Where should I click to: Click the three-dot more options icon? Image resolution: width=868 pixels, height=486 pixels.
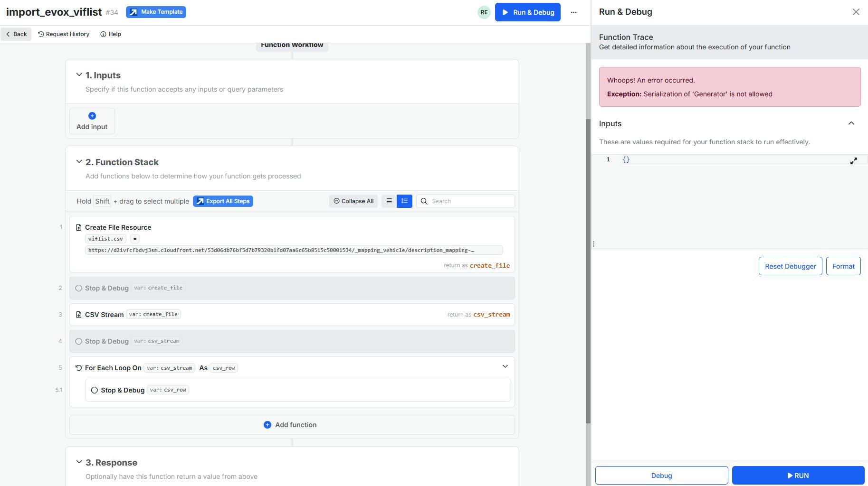[x=573, y=12]
